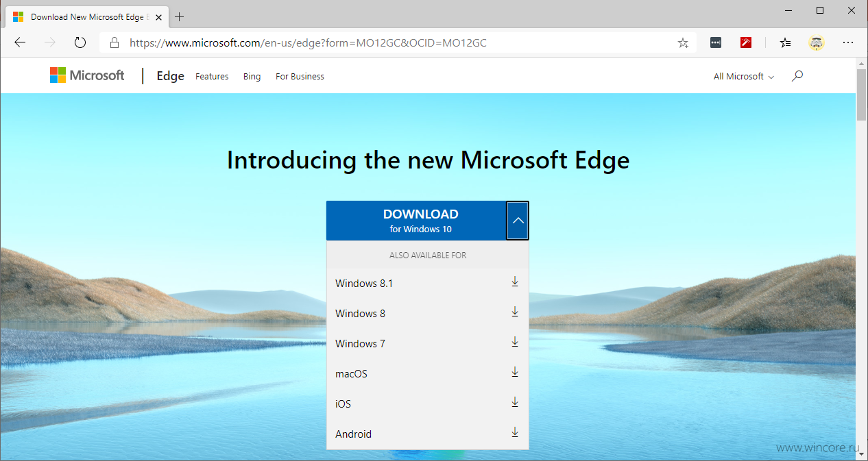868x461 pixels.
Task: Select Windows 8 from the list
Action: (427, 313)
